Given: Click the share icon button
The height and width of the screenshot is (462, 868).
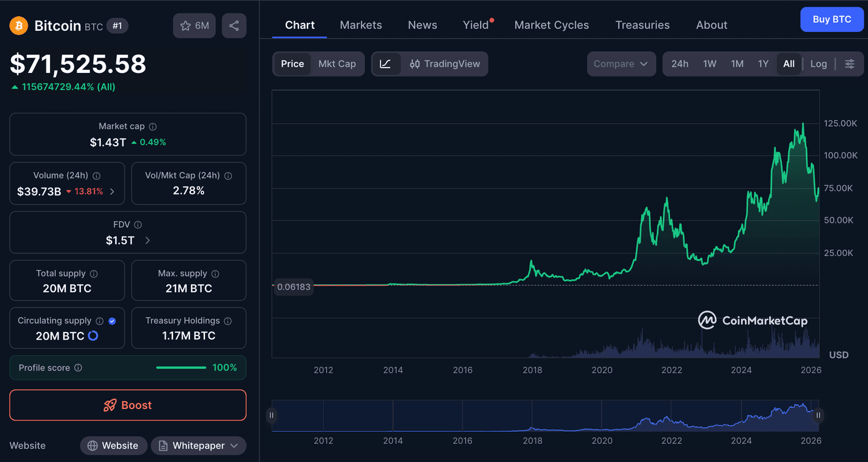Looking at the screenshot, I should pos(234,26).
